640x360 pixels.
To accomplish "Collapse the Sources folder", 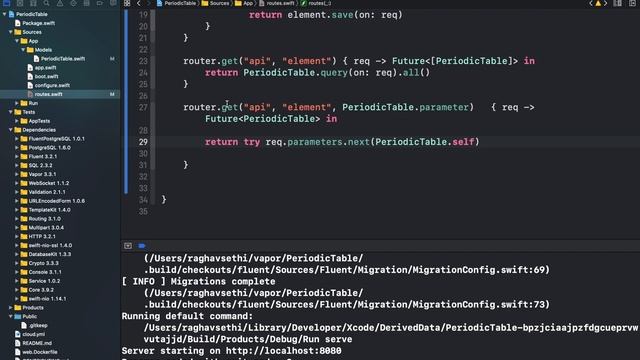I will coord(11,32).
